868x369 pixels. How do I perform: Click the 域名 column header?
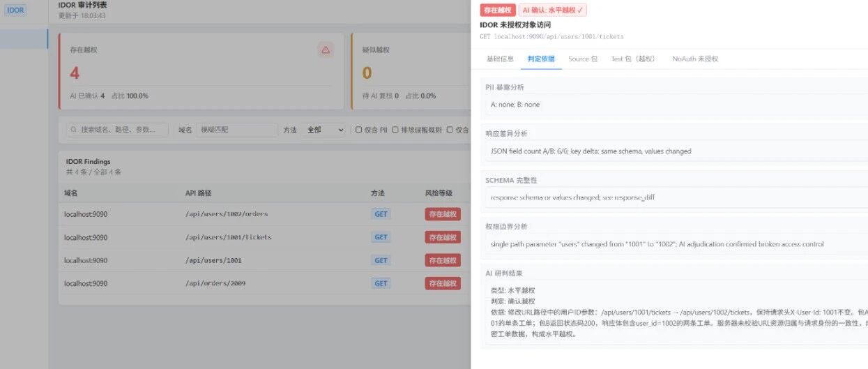click(71, 193)
